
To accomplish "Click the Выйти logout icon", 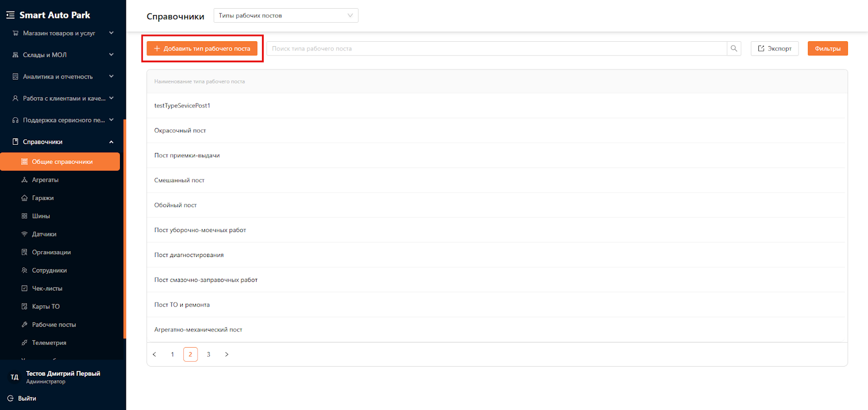I will tap(10, 398).
